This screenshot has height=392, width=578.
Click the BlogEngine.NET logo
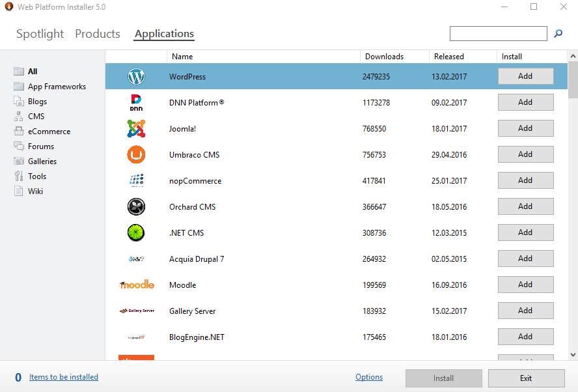(136, 337)
